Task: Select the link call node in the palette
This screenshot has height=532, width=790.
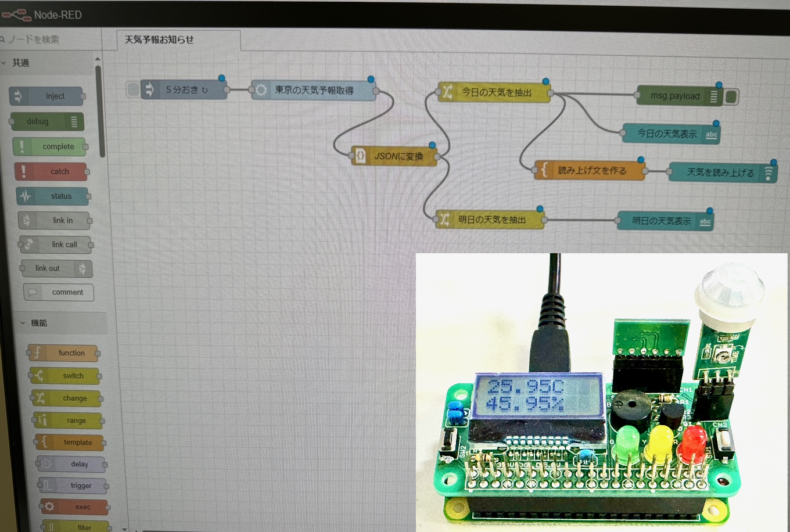Action: point(56,245)
